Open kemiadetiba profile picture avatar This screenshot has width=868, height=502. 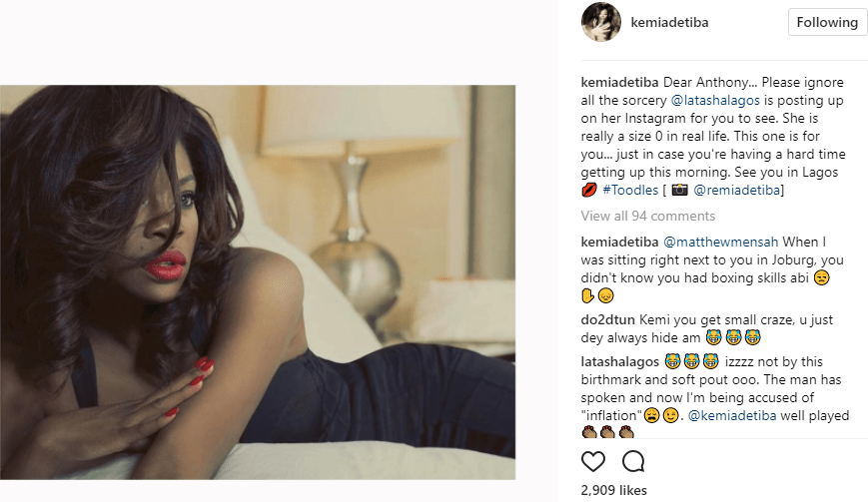pyautogui.click(x=600, y=22)
